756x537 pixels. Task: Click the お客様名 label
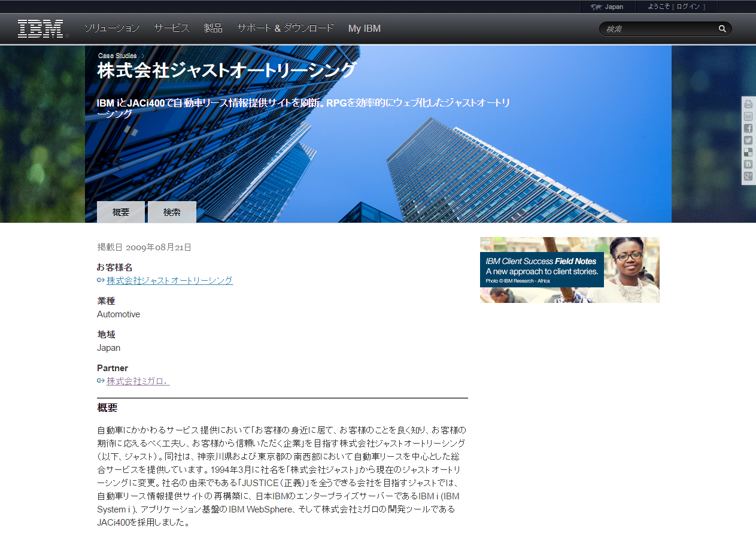tap(115, 268)
